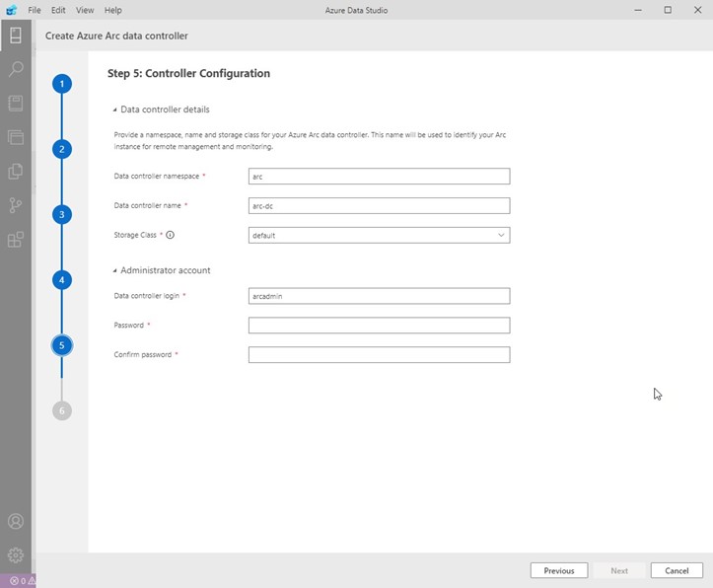Cancel the data controller wizard
This screenshot has height=588, width=713.
[x=677, y=570]
